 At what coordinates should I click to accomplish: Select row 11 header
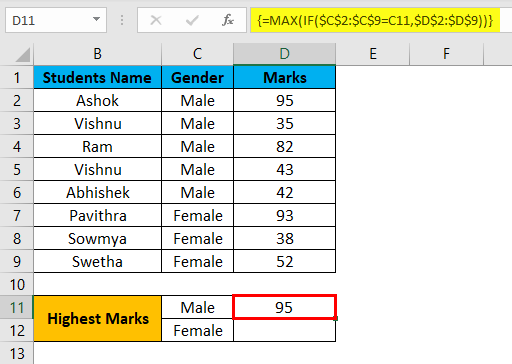(x=17, y=307)
